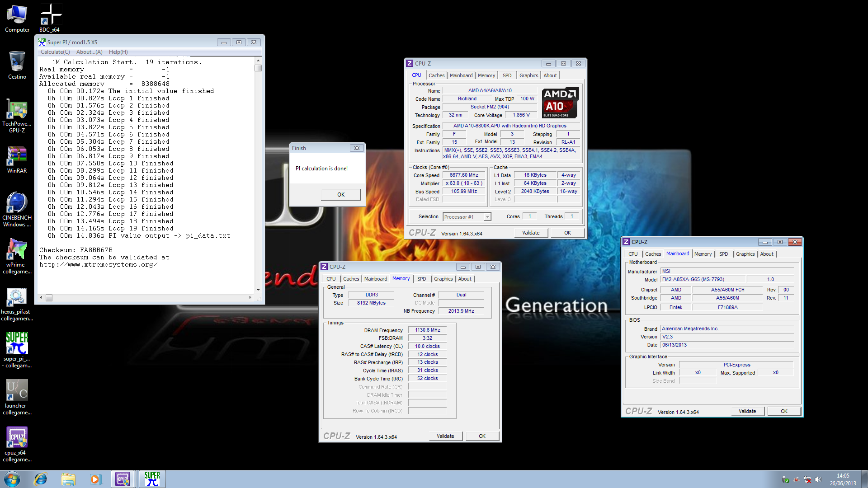Open the Windows Start menu
This screenshot has height=488, width=868.
tap(12, 479)
